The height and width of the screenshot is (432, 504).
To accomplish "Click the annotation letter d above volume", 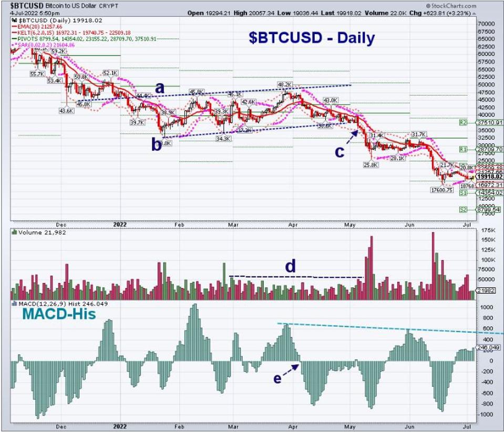I will coord(290,266).
